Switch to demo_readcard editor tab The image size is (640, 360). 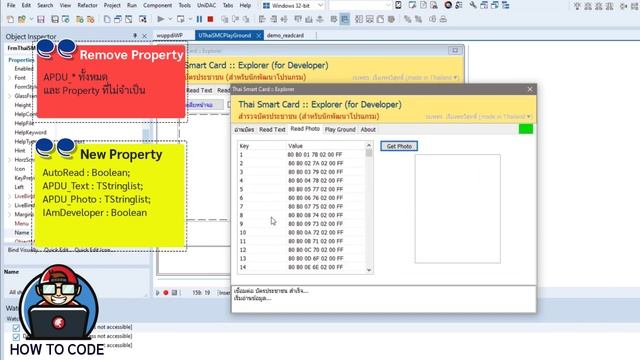click(x=285, y=36)
